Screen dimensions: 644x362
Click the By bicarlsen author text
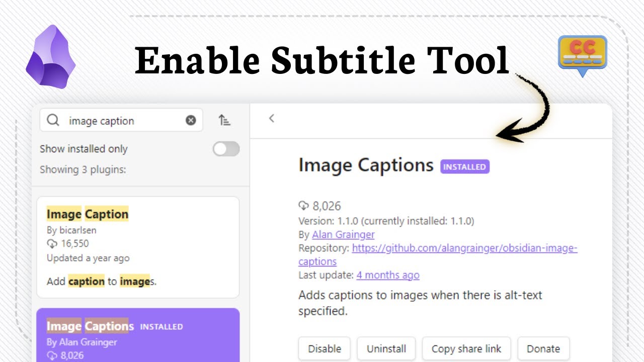pos(71,230)
